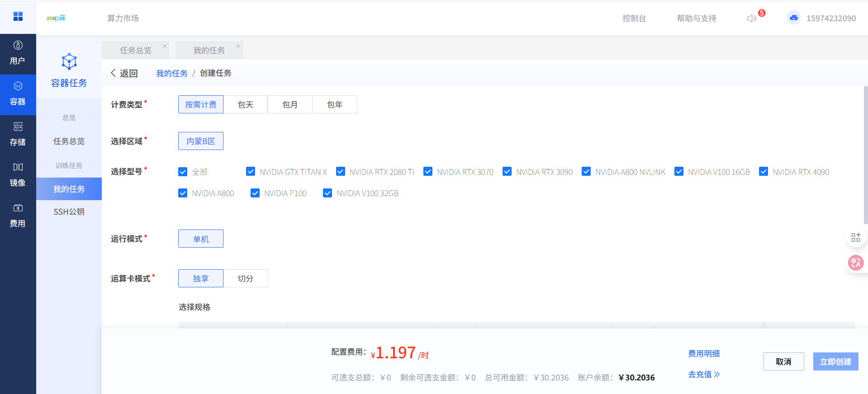868x394 pixels.
Task: Toggle NVIDIA V100 16GB checkbox
Action: (679, 172)
